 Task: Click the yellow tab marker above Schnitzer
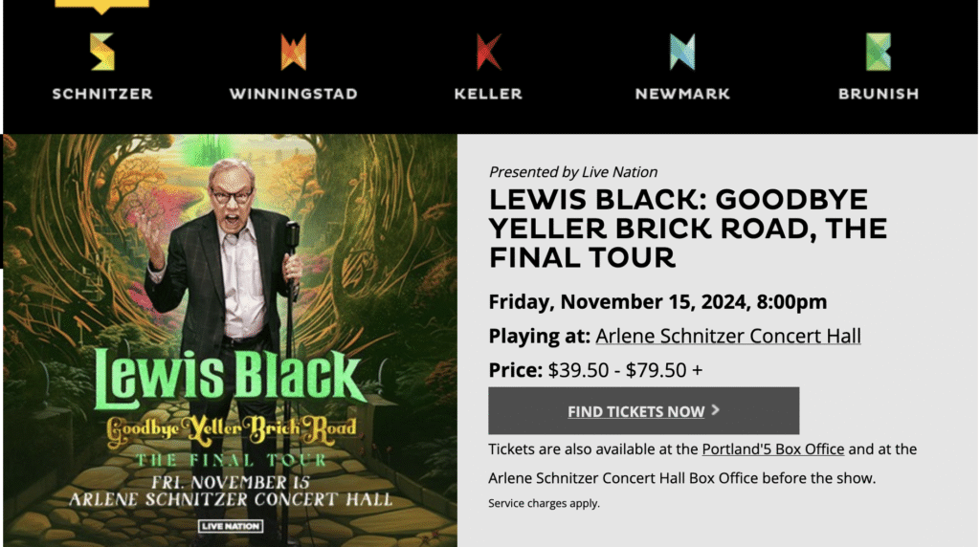tap(101, 5)
